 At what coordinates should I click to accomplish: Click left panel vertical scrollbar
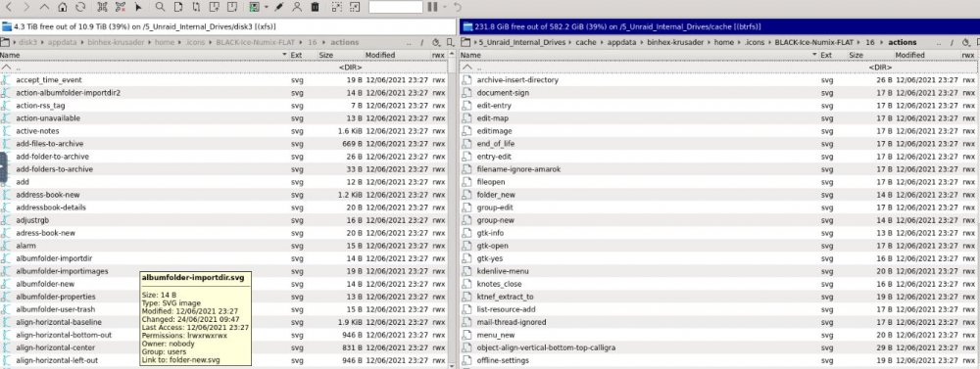click(453, 212)
